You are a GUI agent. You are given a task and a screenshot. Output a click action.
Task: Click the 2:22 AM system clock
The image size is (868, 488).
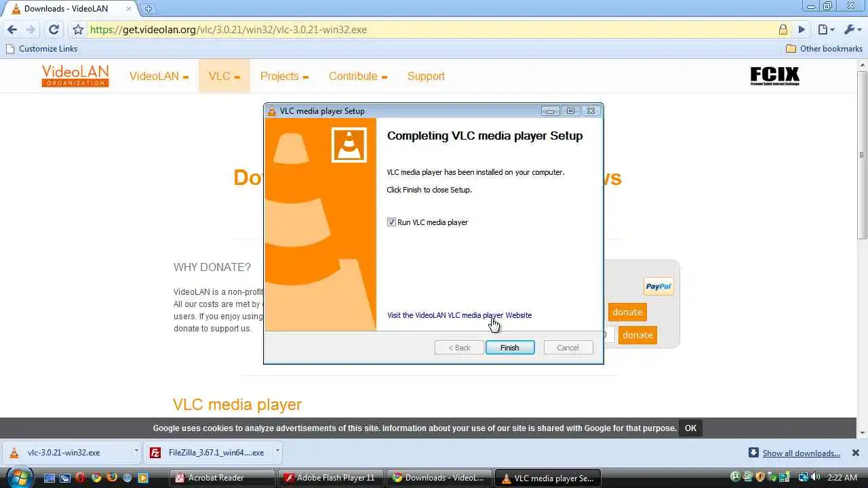coord(842,478)
